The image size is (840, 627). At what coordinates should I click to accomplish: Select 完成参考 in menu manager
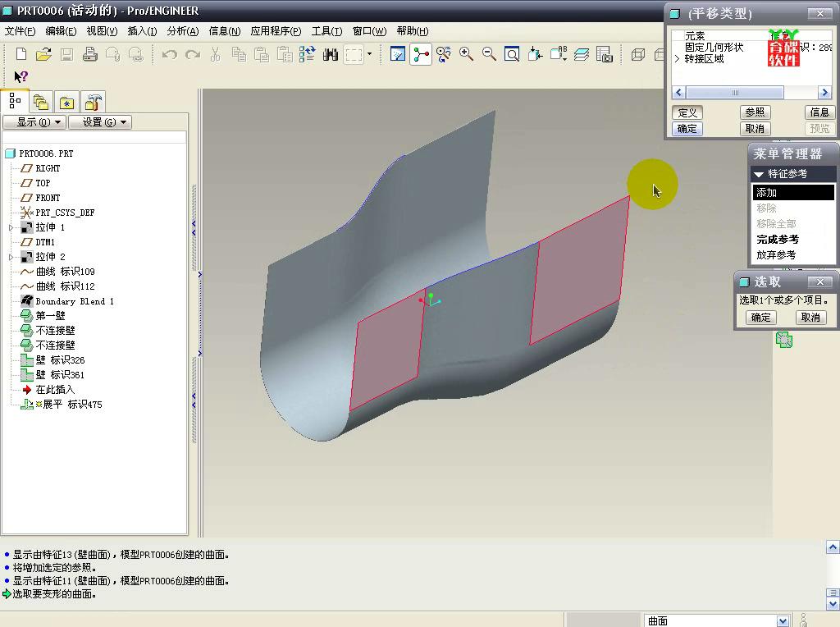pyautogui.click(x=778, y=240)
